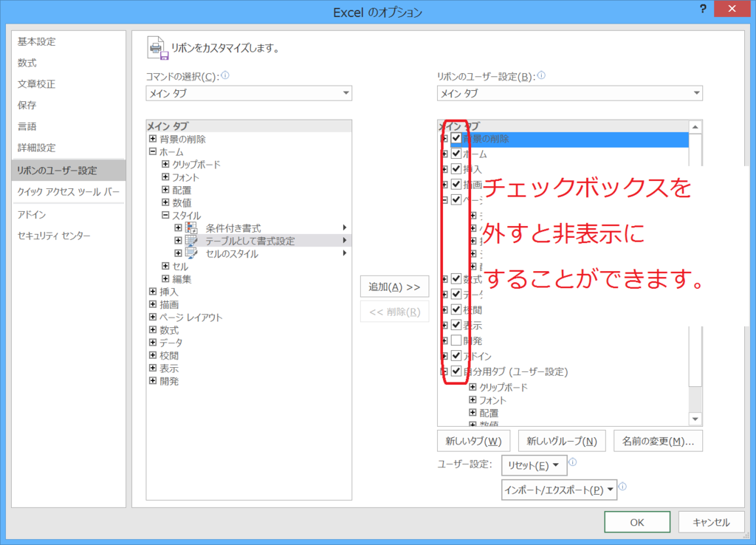Expand the ページ レイアウト node in left tree

153,317
